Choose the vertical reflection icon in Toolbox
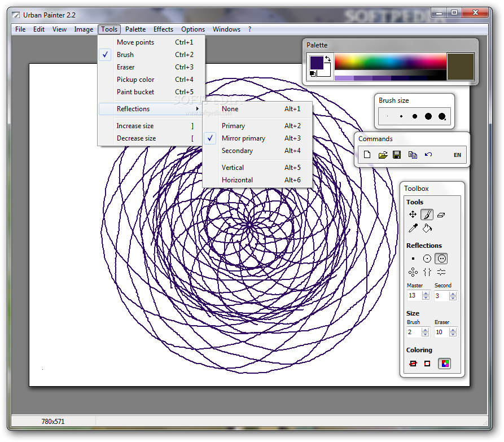The image size is (504, 442). tap(427, 272)
